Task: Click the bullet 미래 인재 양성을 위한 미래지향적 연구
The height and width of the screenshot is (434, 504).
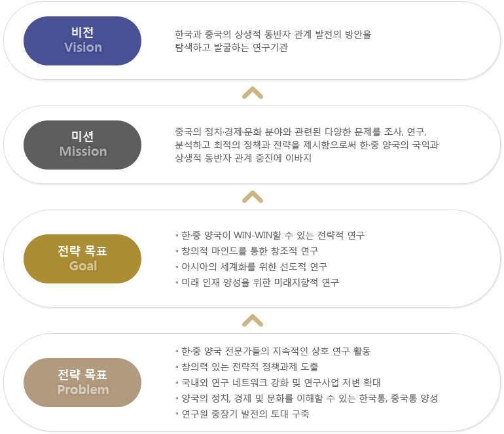Action: [257, 283]
